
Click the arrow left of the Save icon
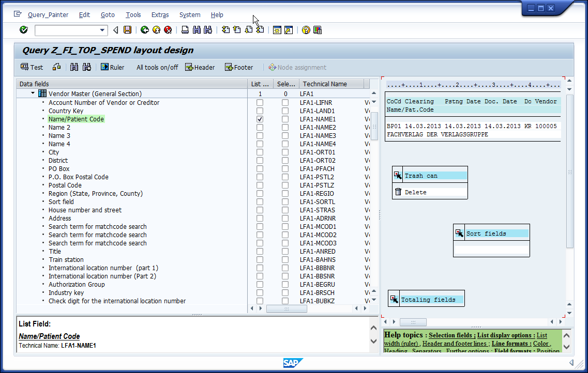tap(116, 30)
